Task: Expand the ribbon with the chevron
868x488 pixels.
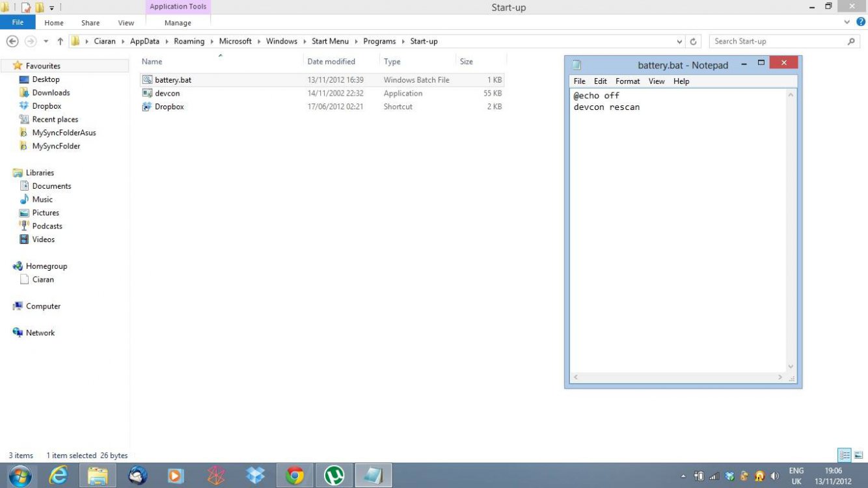Action: click(847, 22)
